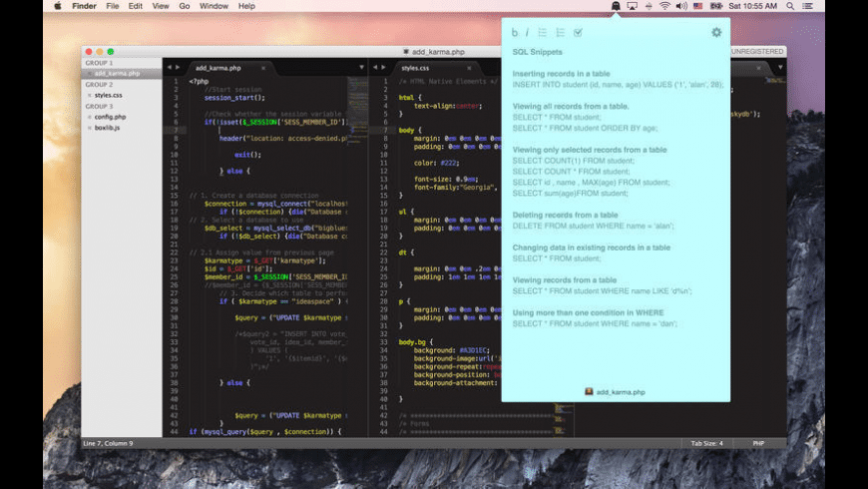Add a checkbox item to the note
The image size is (868, 489).
pos(578,33)
